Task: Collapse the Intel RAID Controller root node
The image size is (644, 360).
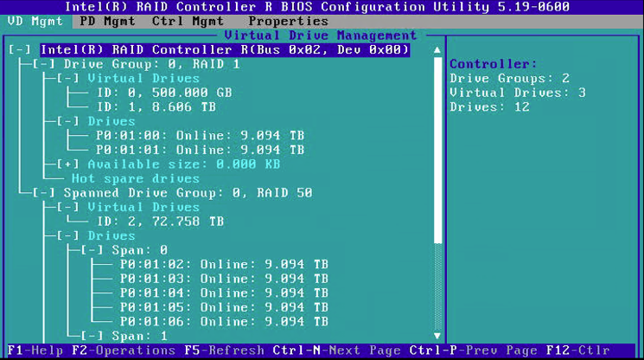Action: point(20,49)
